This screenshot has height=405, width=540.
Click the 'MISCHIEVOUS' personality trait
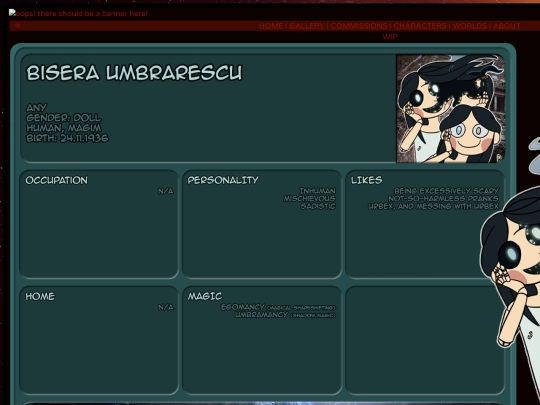pyautogui.click(x=309, y=198)
